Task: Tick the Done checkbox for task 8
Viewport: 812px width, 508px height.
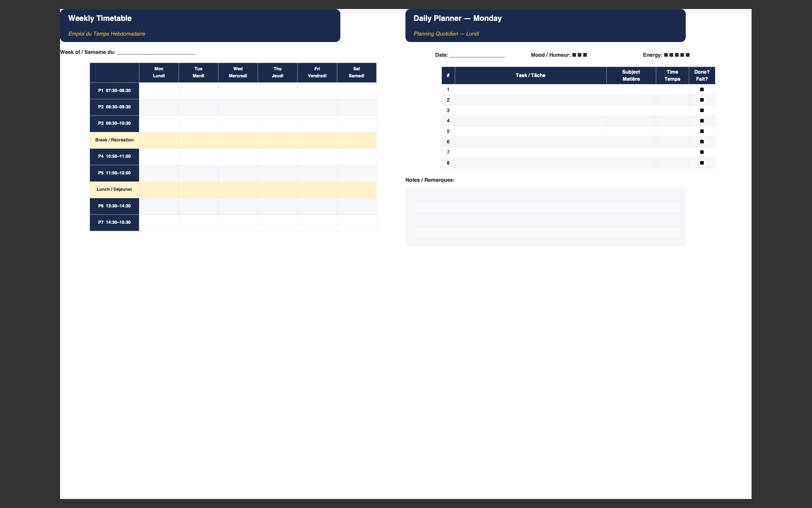Action: (x=701, y=163)
